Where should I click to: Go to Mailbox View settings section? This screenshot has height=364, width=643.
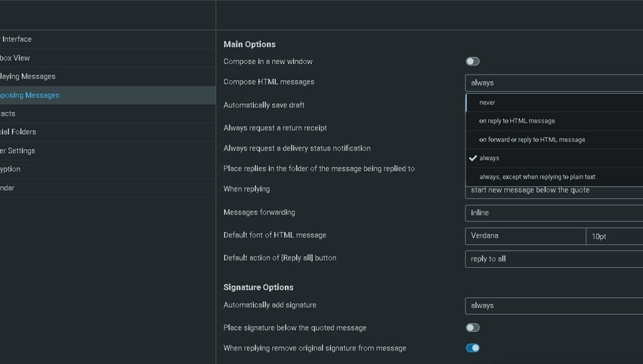15,58
